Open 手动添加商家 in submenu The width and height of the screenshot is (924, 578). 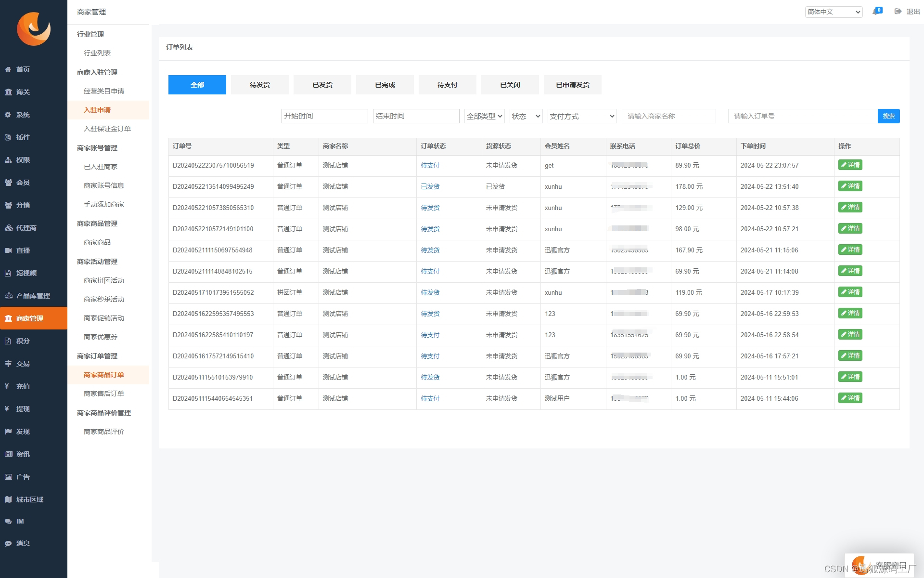pos(104,204)
